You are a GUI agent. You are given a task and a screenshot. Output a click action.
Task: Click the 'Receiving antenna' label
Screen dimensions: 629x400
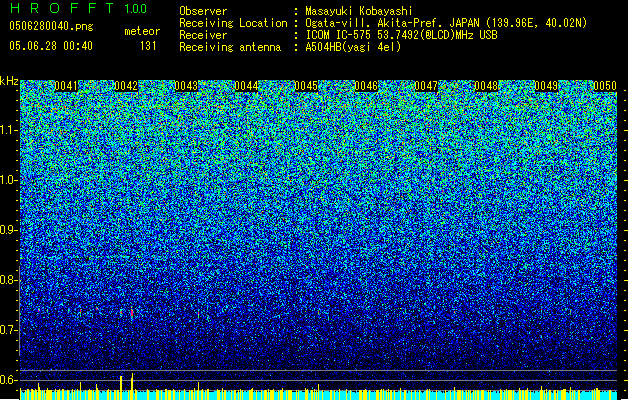tap(230, 47)
